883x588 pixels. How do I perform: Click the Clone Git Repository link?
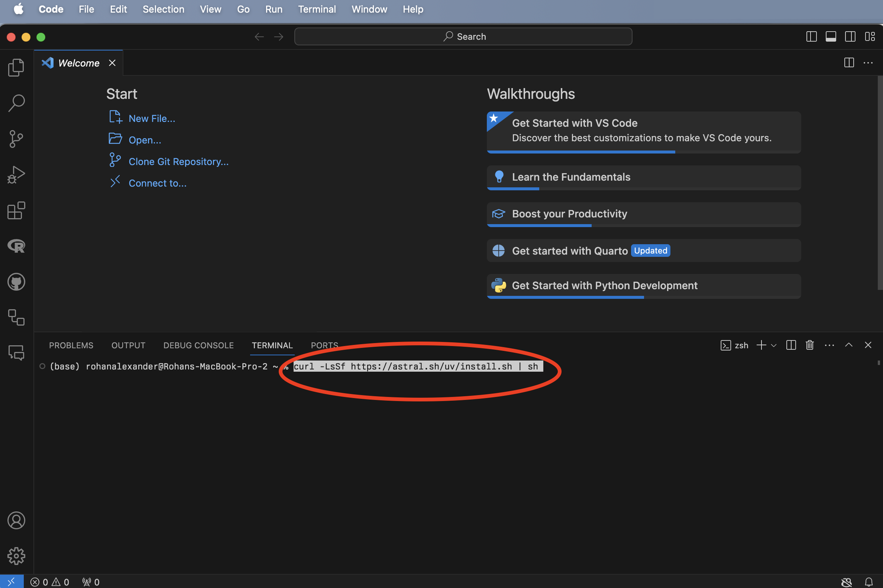(x=178, y=162)
